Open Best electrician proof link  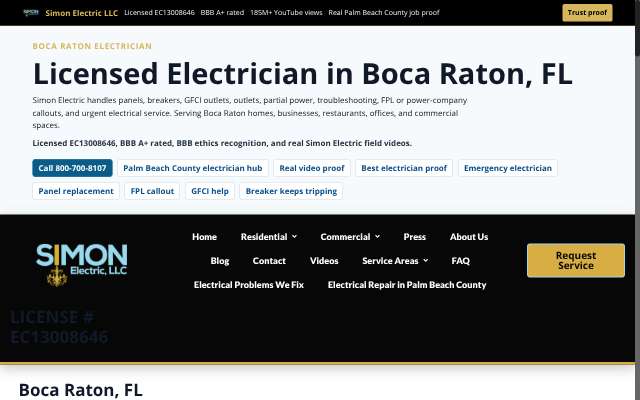[x=404, y=168]
